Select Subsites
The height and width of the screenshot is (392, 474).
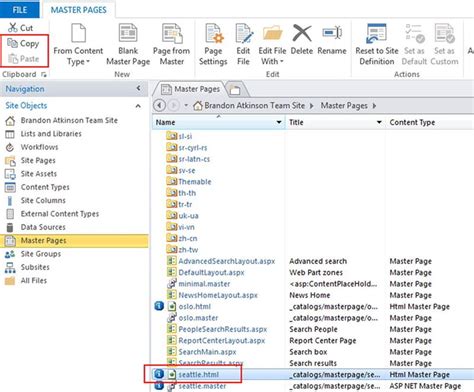[35, 267]
